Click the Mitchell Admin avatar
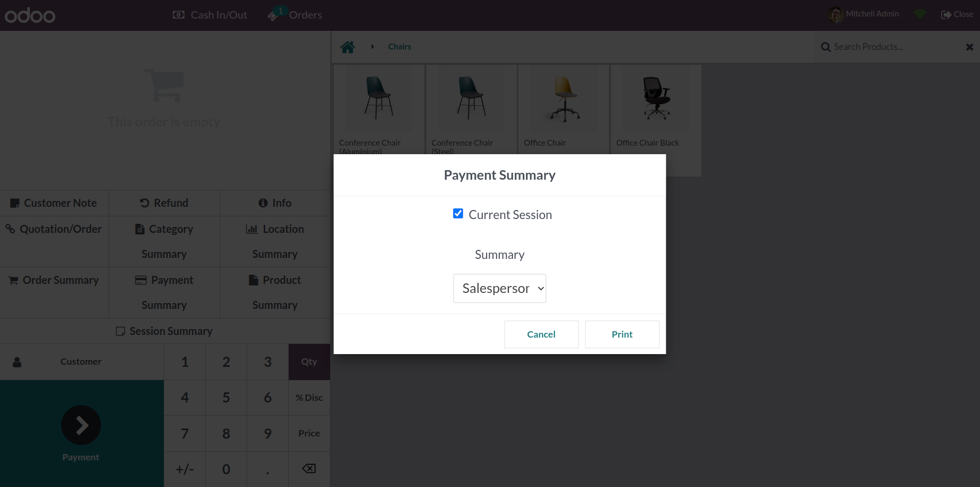The width and height of the screenshot is (980, 487). 835,14
